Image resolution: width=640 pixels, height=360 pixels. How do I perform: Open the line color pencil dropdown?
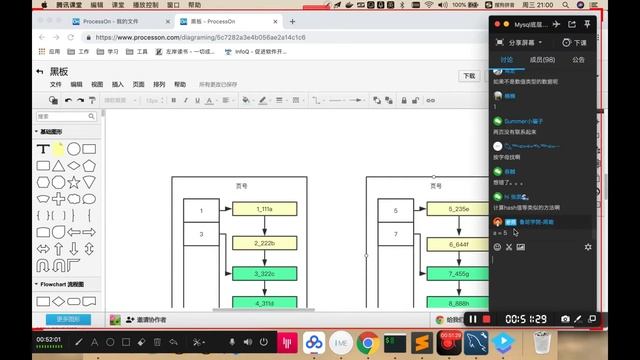(x=264, y=100)
